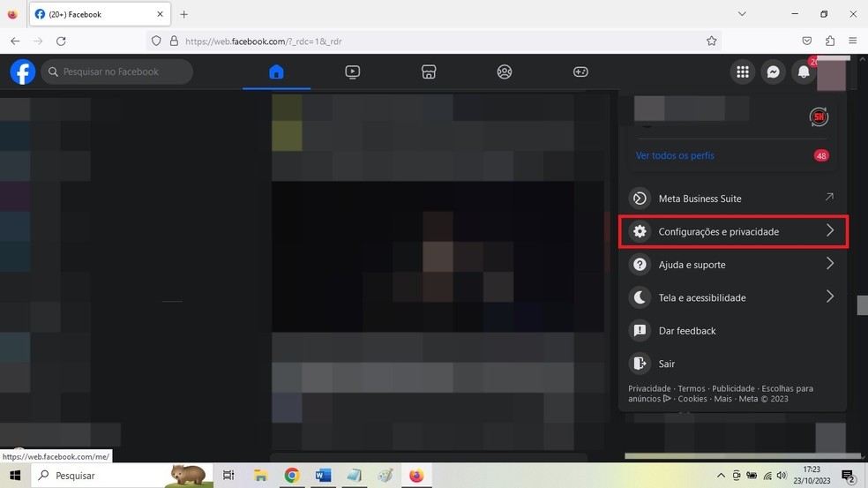The height and width of the screenshot is (488, 868).
Task: Open the Cookies footer link
Action: click(692, 399)
